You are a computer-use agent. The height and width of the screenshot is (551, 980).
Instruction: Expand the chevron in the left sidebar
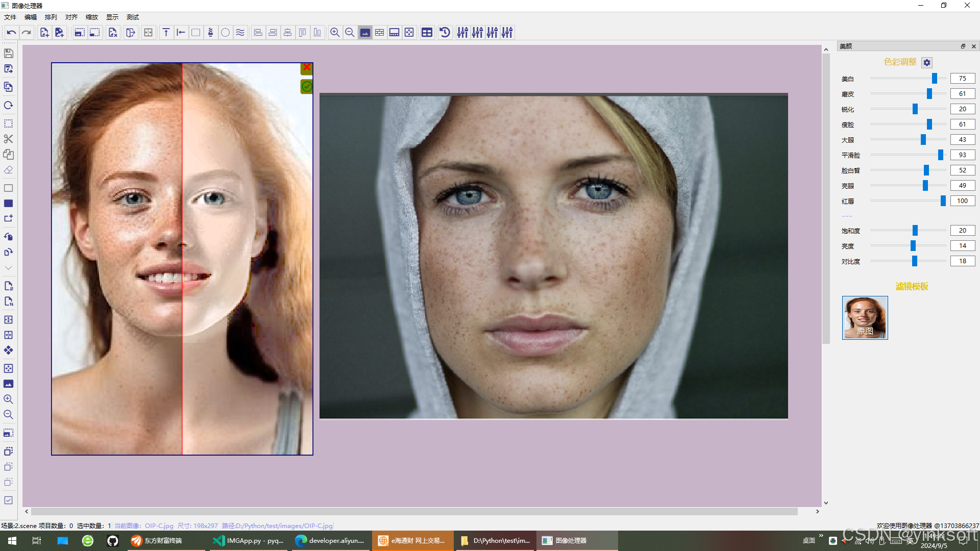point(8,268)
